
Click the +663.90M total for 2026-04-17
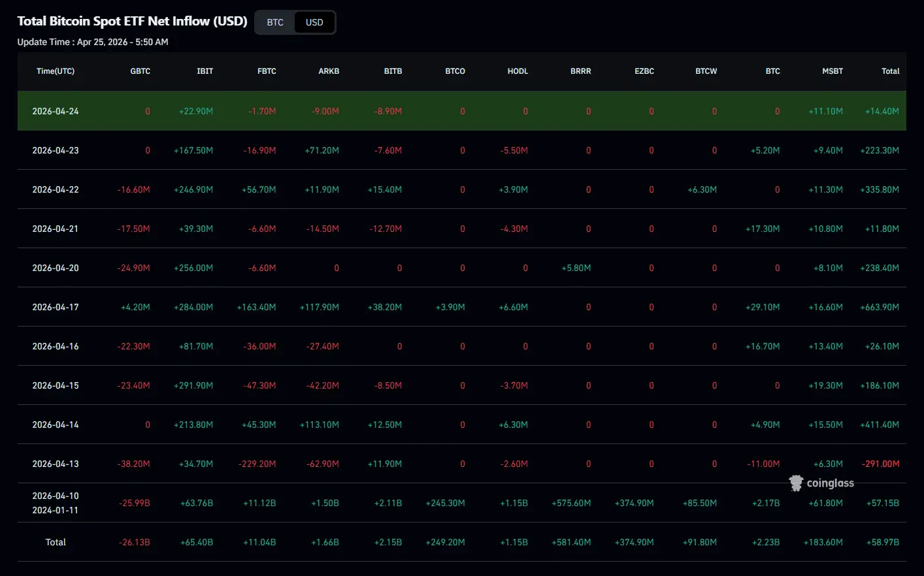(880, 307)
